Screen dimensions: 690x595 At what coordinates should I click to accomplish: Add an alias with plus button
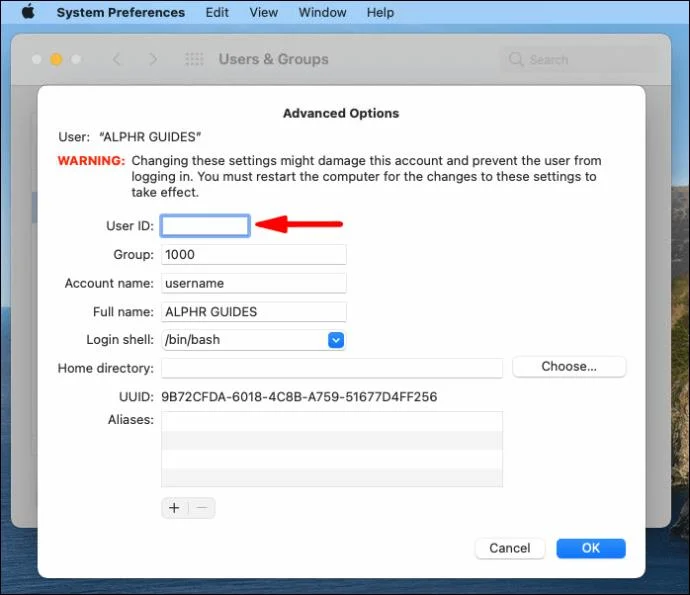(174, 508)
